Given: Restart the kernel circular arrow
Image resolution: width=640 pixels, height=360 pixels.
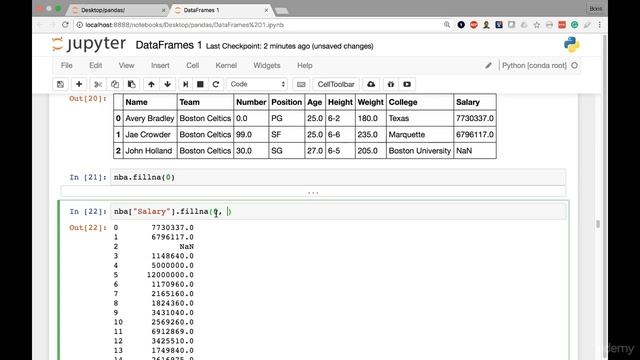Looking at the screenshot, I should pos(216,84).
